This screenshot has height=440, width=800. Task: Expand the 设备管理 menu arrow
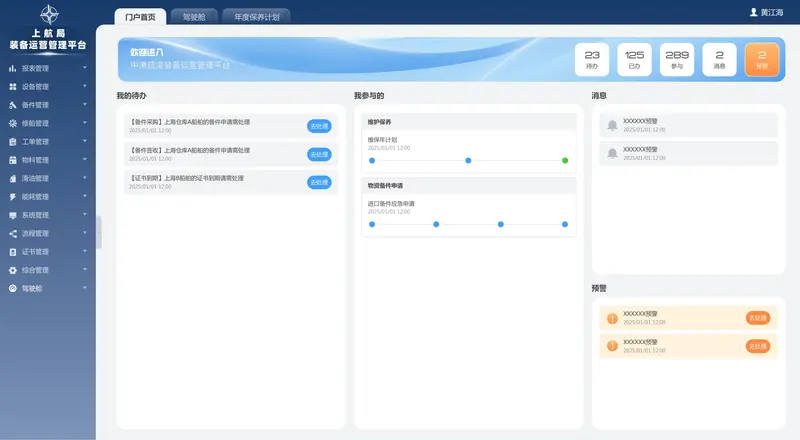click(x=85, y=86)
